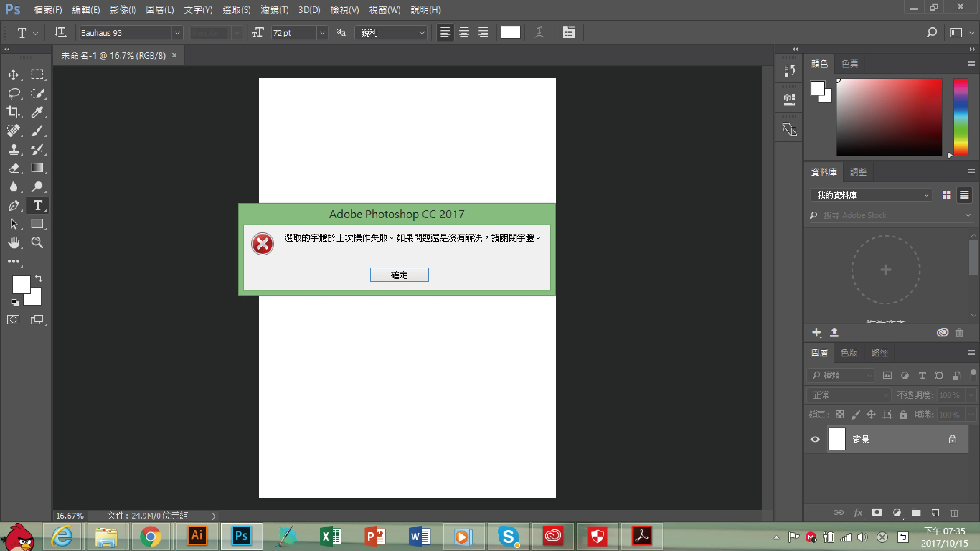Image resolution: width=980 pixels, height=551 pixels.
Task: Click the text color swatch in options bar
Action: [x=510, y=33]
